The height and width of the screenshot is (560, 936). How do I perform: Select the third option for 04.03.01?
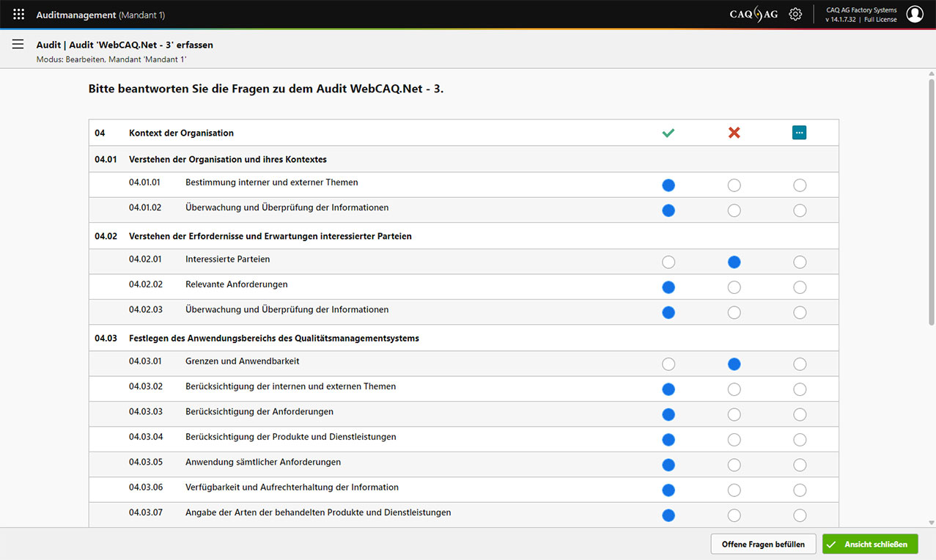[800, 364]
